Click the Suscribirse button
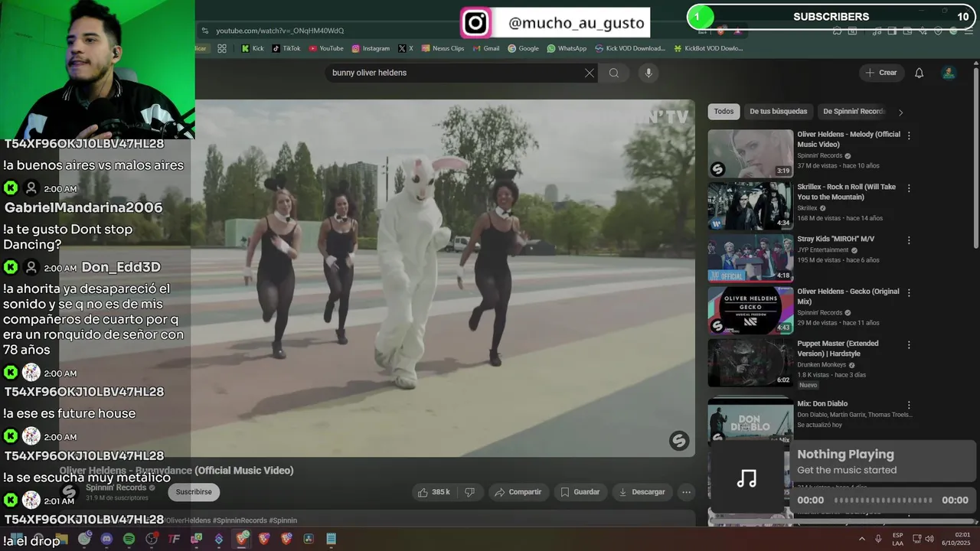 click(x=194, y=492)
